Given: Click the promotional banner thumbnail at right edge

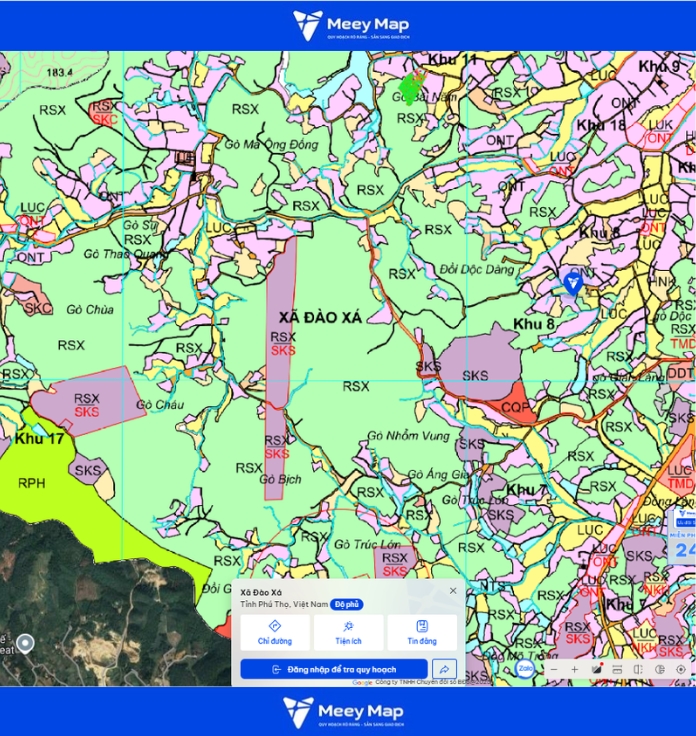Looking at the screenshot, I should [x=681, y=535].
